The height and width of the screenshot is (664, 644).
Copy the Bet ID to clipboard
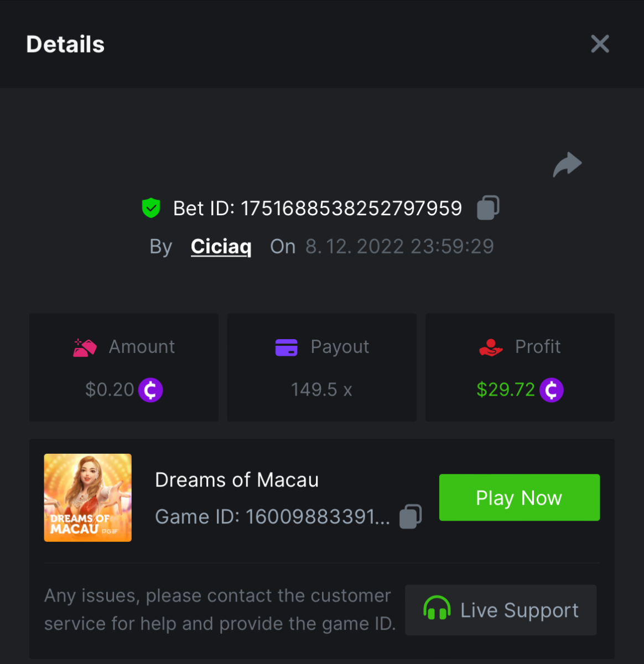488,208
